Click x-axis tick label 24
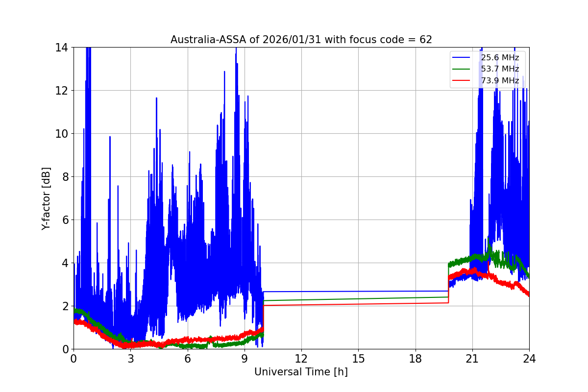Screen dimensions: 588x392 coord(529,359)
